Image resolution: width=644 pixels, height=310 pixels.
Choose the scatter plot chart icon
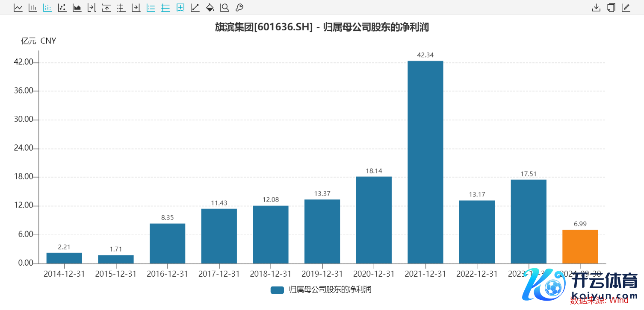coord(62,8)
